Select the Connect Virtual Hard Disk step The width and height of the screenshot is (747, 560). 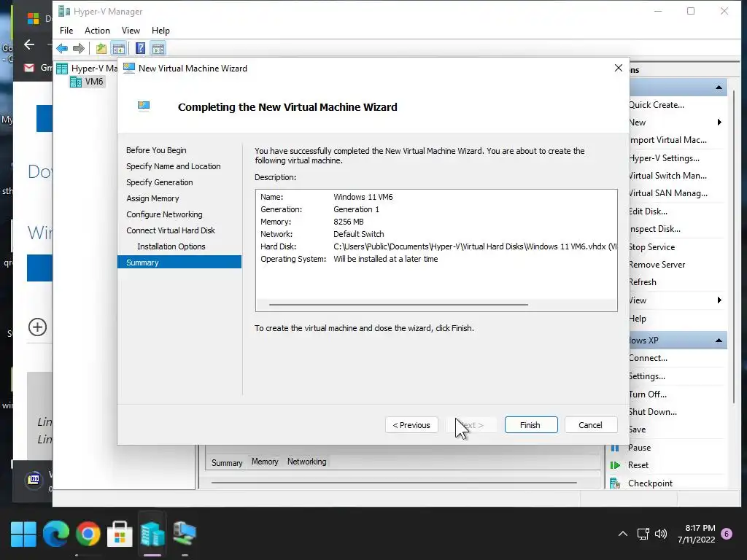tap(171, 230)
